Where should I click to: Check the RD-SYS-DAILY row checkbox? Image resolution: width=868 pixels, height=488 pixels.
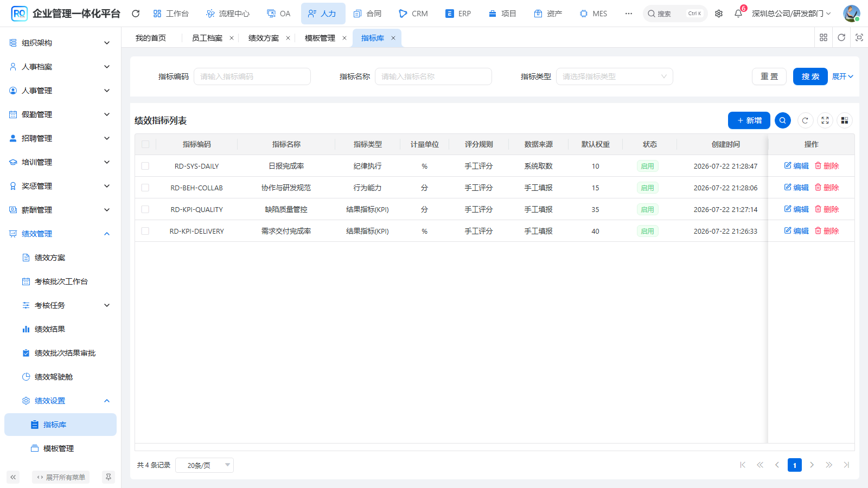[145, 166]
